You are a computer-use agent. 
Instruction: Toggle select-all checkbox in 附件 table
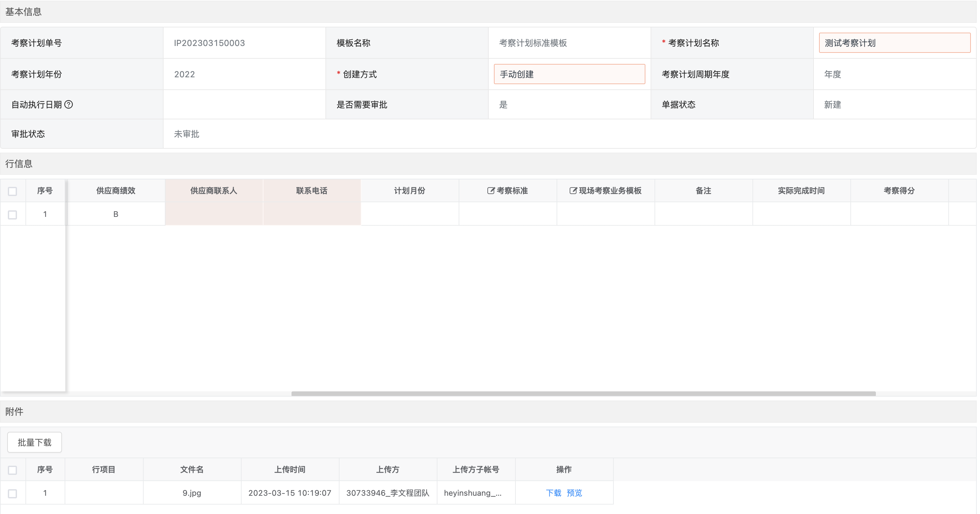(x=12, y=470)
